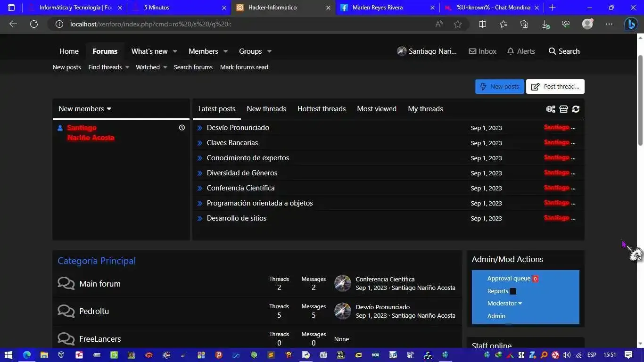This screenshot has width=644, height=362.
Task: Open the Windows Start menu
Action: pyautogui.click(x=8, y=355)
